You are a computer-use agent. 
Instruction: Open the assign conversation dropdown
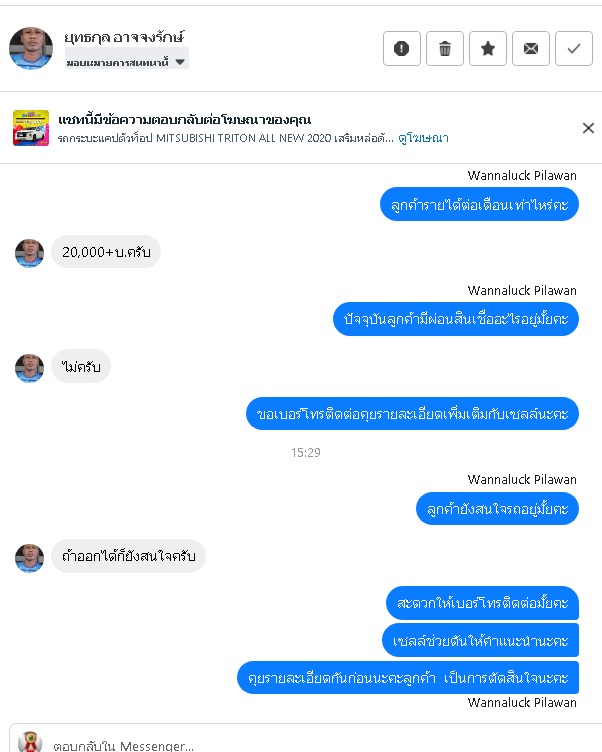pyautogui.click(x=127, y=62)
